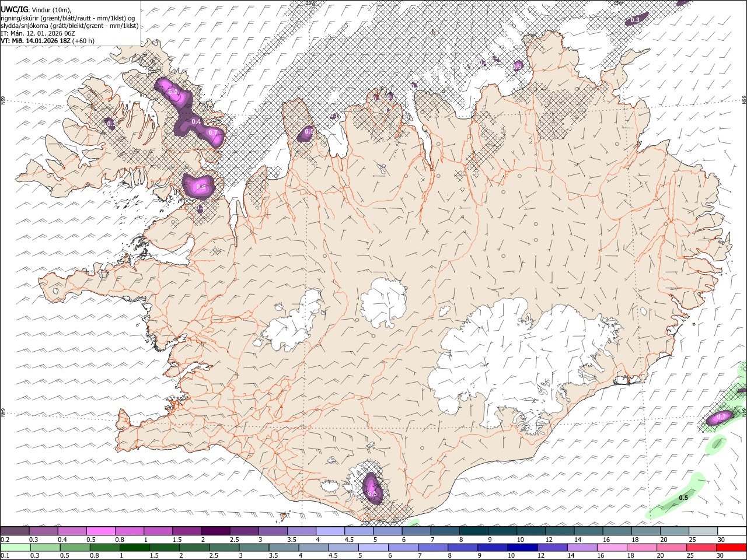The width and height of the screenshot is (747, 560).
Task: Click the bottom-row blue swatch from 7 to 8
Action: (433, 548)
